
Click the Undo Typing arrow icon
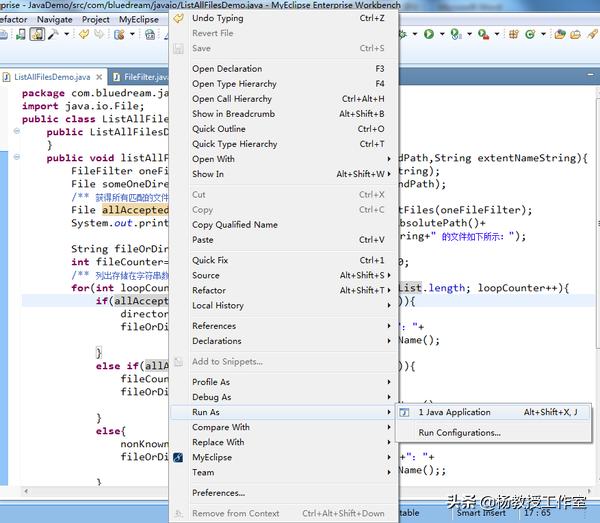coord(179,18)
